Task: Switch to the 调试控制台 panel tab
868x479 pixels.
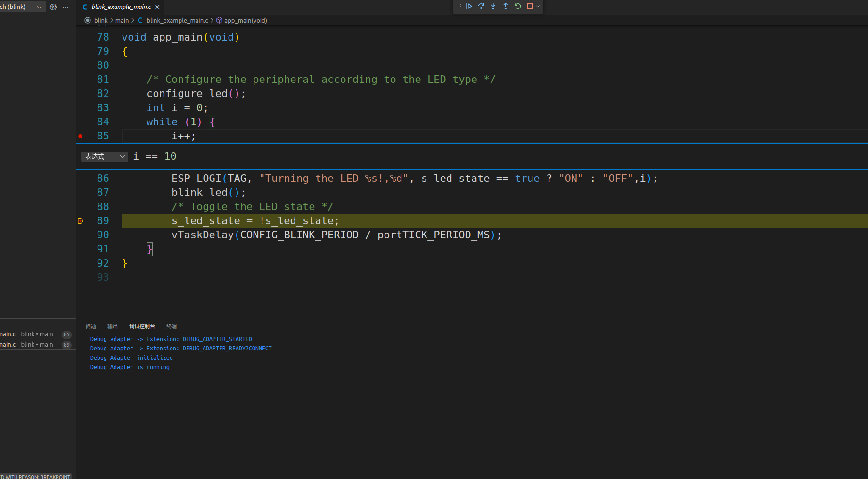Action: pyautogui.click(x=142, y=326)
